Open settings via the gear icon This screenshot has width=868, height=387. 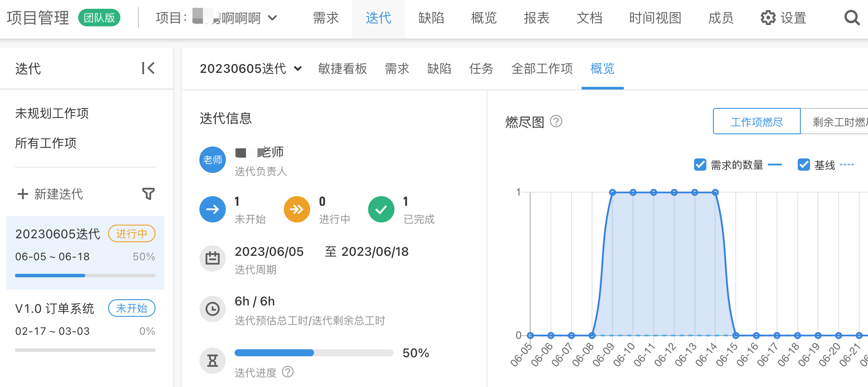[x=768, y=18]
